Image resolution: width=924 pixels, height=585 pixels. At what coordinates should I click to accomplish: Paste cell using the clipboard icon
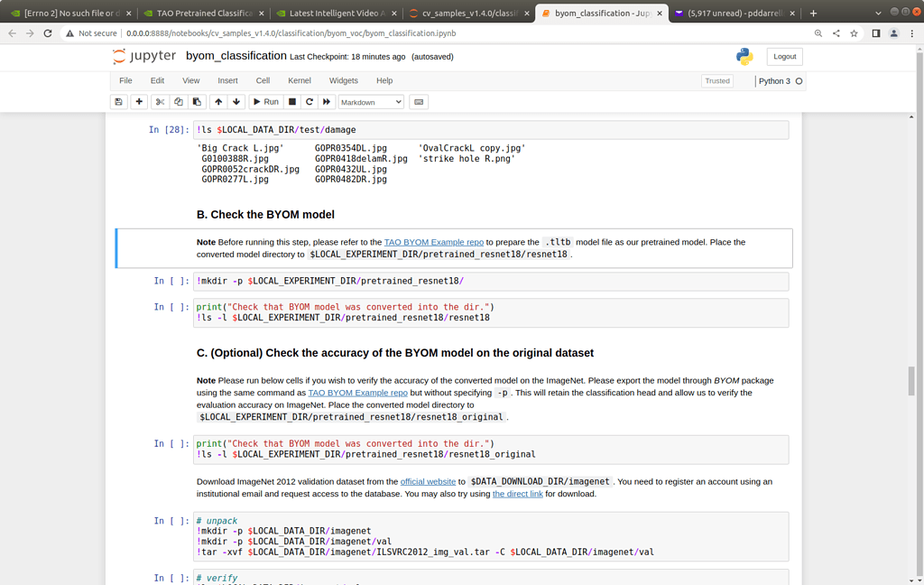point(198,102)
